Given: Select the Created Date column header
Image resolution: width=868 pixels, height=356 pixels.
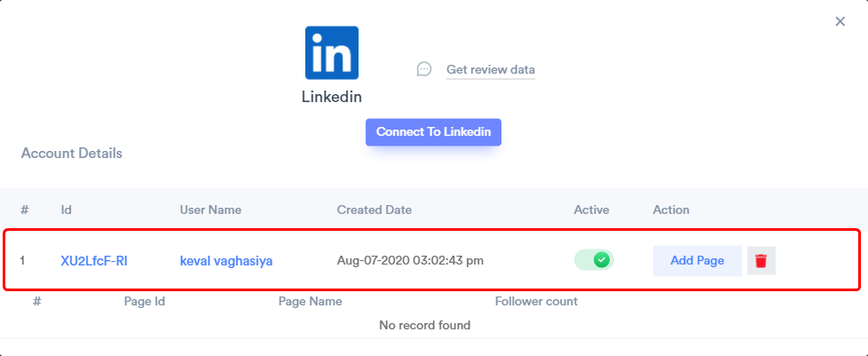Looking at the screenshot, I should pyautogui.click(x=375, y=210).
